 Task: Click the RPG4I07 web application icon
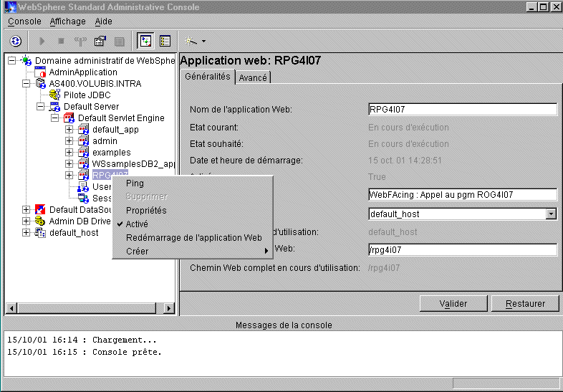tap(83, 175)
